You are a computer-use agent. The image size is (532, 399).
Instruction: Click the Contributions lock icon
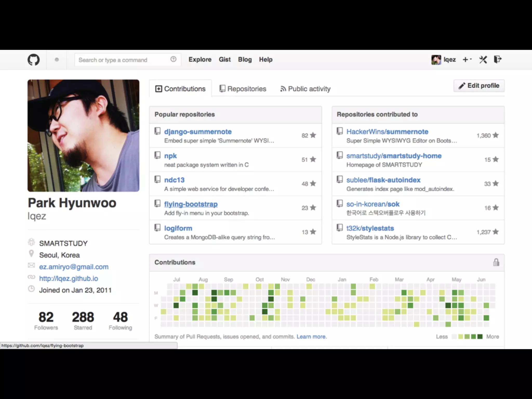[x=496, y=262]
